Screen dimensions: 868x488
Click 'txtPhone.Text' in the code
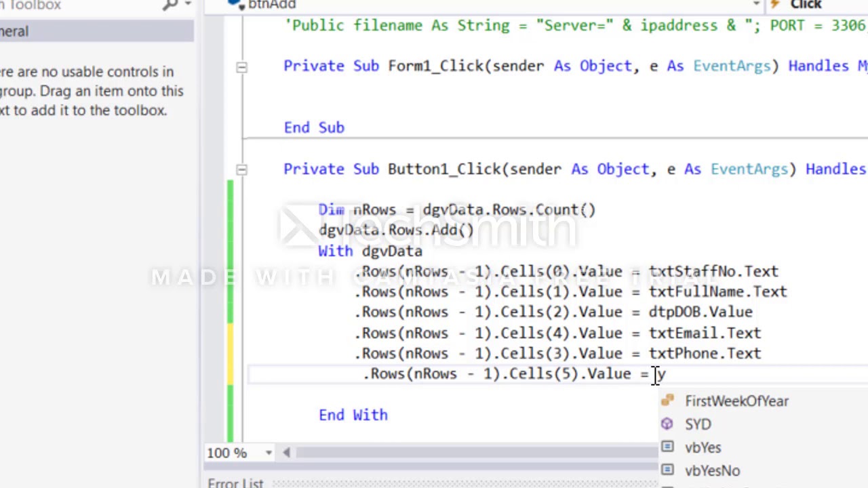(x=705, y=354)
